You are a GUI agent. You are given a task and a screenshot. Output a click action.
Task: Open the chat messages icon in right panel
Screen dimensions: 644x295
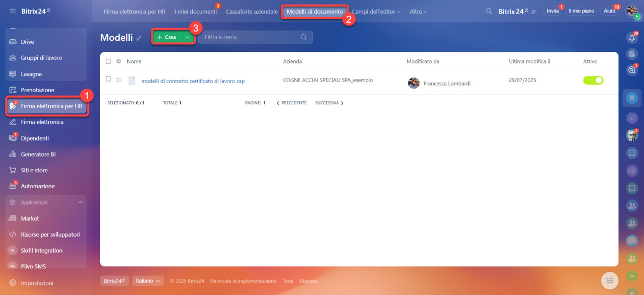pyautogui.click(x=632, y=70)
